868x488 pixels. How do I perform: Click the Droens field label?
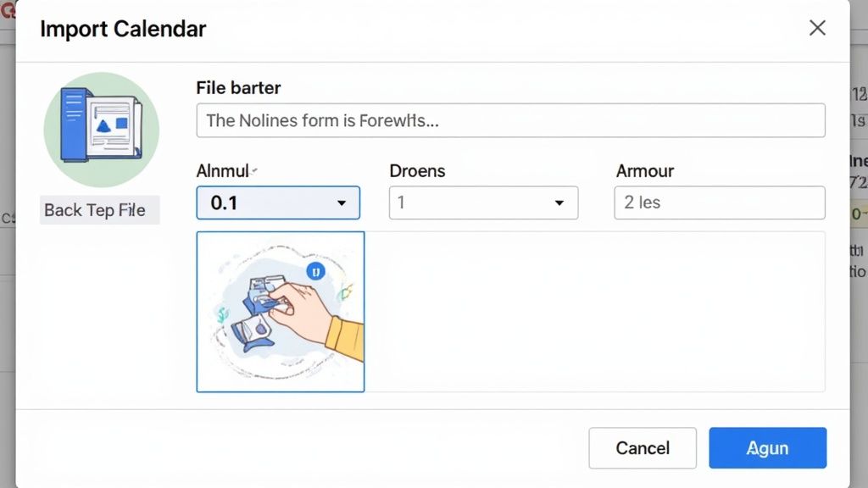pos(417,170)
